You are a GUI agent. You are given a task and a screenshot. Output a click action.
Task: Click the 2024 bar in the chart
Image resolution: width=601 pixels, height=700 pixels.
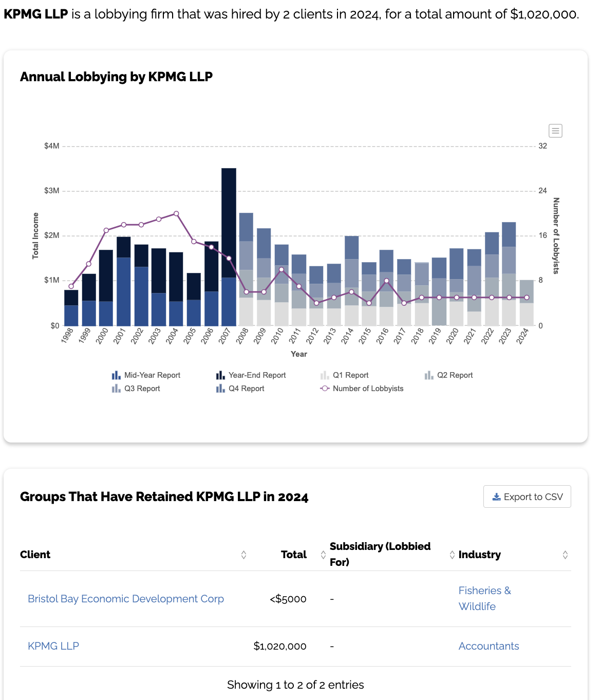527,303
